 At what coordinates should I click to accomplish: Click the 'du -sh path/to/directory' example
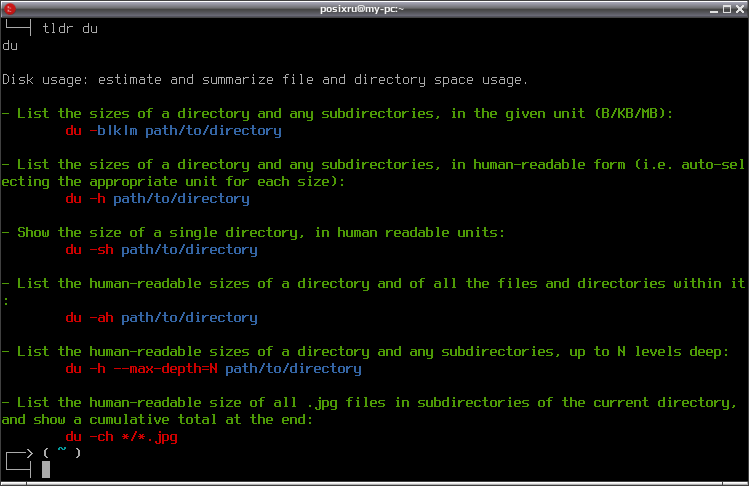(x=161, y=249)
